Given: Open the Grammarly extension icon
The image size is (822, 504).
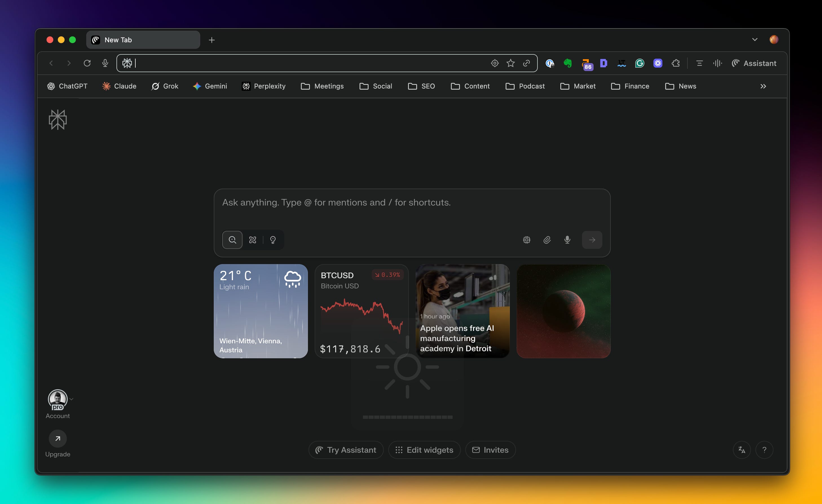Looking at the screenshot, I should 640,63.
